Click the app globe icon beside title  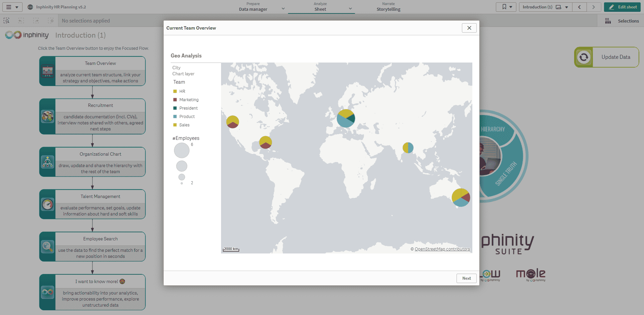click(x=30, y=7)
